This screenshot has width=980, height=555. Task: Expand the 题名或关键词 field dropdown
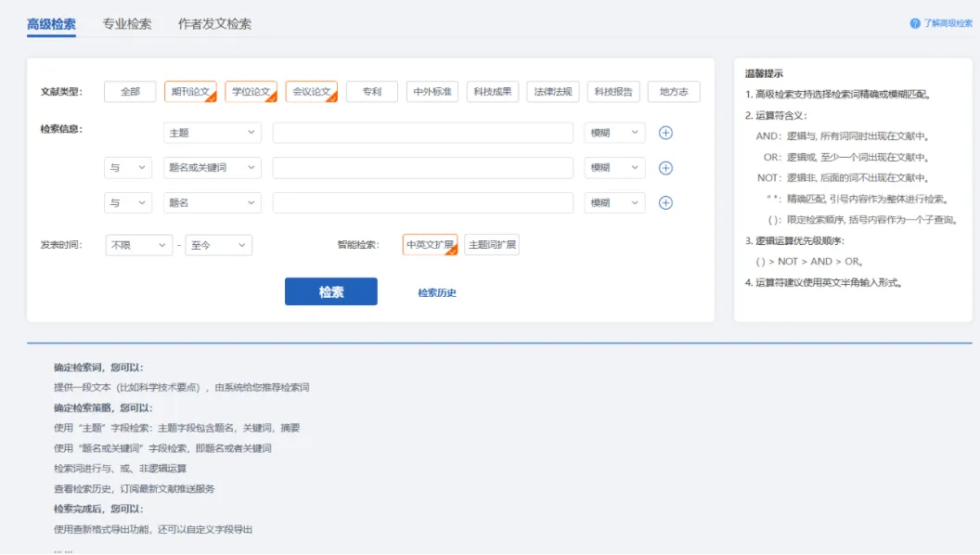pos(213,168)
